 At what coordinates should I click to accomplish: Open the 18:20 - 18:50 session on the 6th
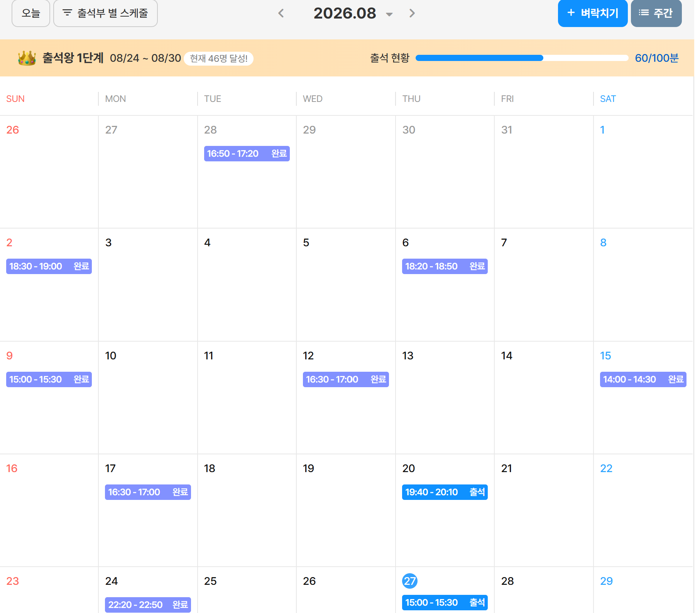point(445,266)
